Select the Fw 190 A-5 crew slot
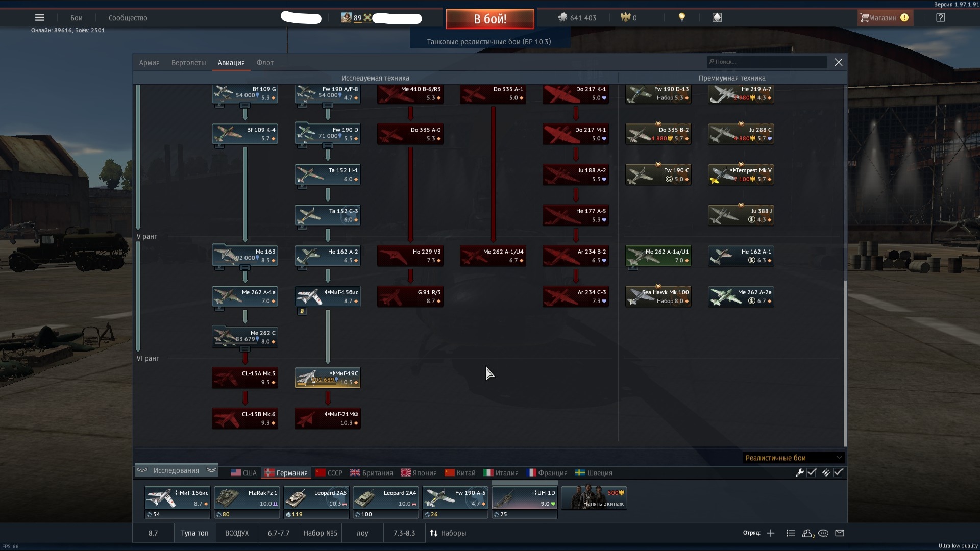The height and width of the screenshot is (551, 980). 455,503
